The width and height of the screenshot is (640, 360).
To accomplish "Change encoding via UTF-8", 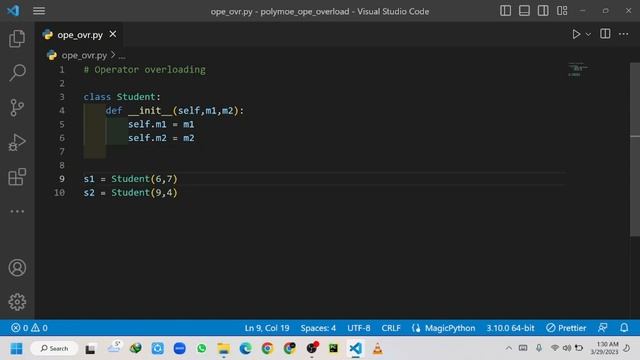I will pos(359,328).
